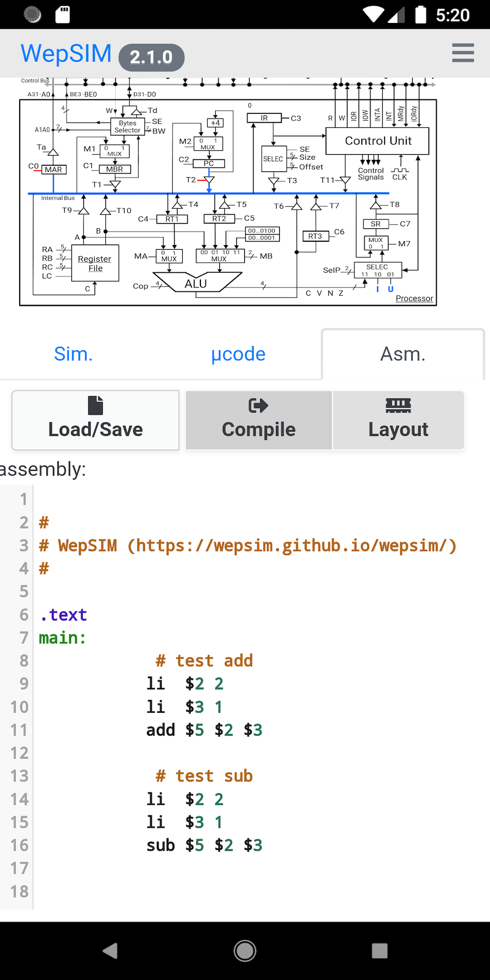490x980 pixels.
Task: Click the arrow icon on Compile
Action: pos(258,405)
